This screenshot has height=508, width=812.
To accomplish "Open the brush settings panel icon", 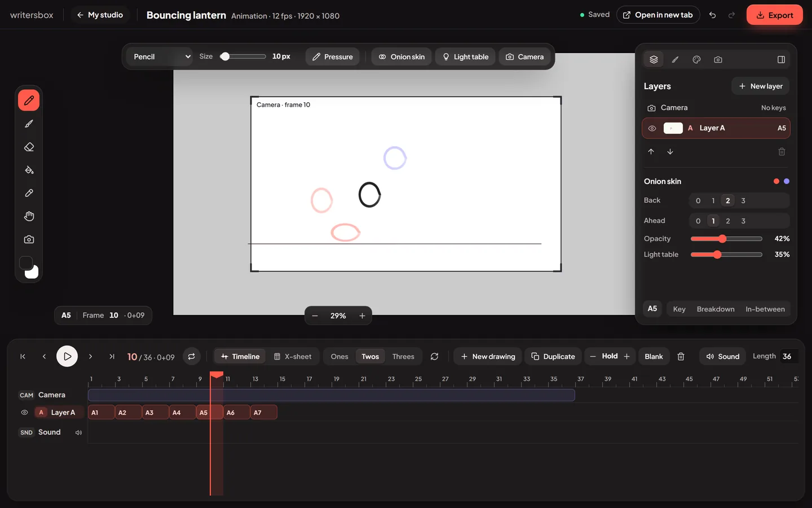I will [x=675, y=59].
